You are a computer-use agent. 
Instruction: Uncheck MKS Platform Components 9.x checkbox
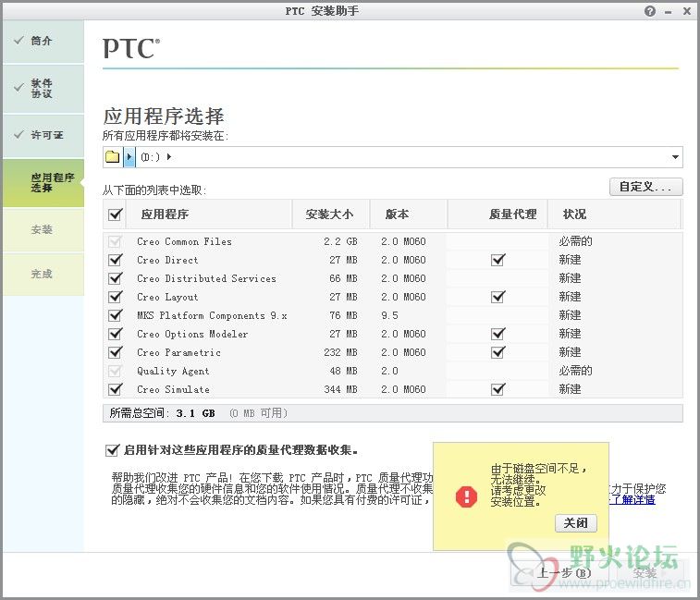pyautogui.click(x=116, y=315)
